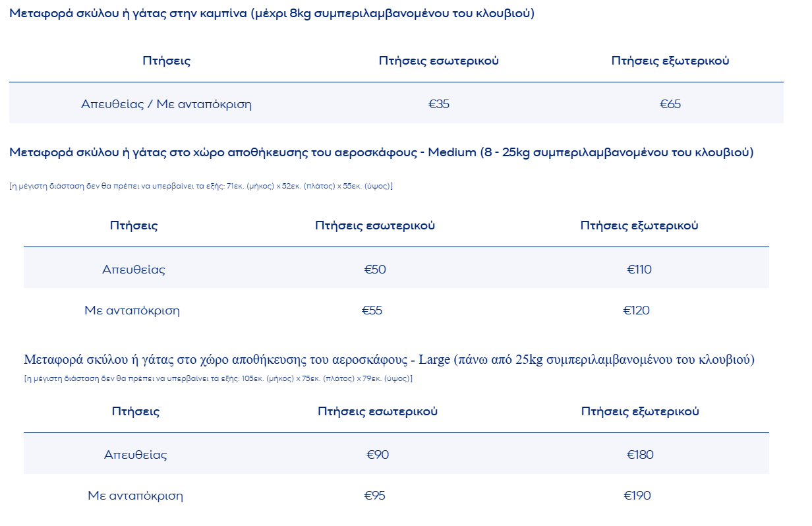
Task: Click the Medium (8 - 25kg) section heading
Action: tap(382, 152)
